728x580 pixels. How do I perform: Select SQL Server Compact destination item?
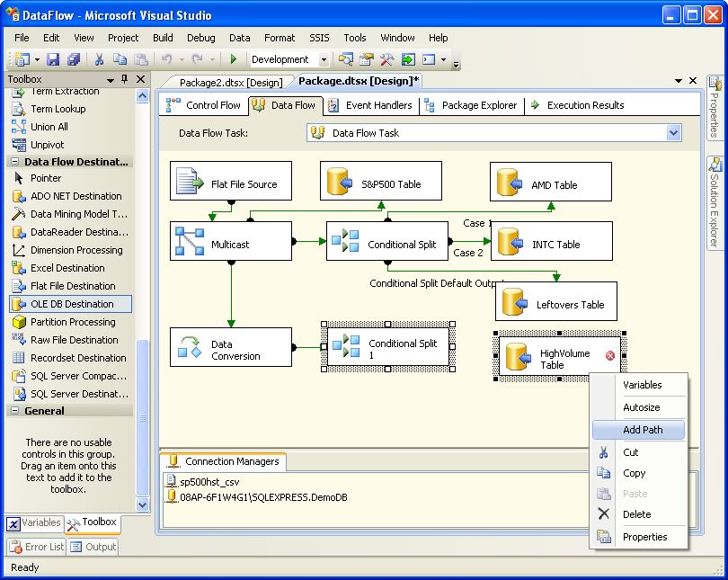69,376
